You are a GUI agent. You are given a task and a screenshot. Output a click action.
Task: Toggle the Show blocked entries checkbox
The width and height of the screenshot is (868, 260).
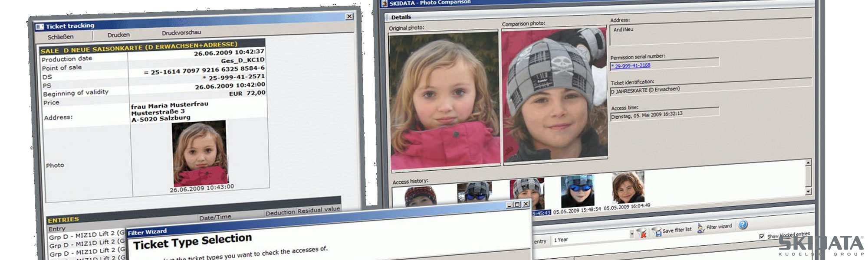(762, 236)
